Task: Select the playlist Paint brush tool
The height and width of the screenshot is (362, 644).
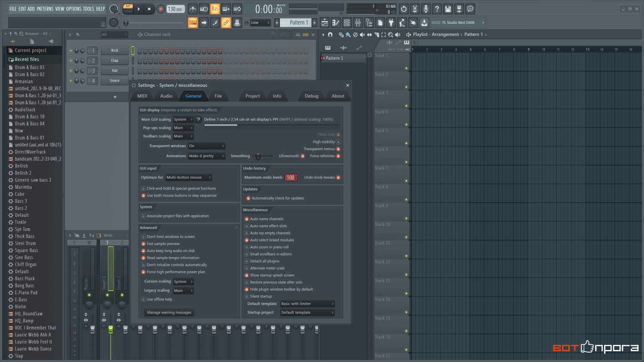Action: coord(348,34)
